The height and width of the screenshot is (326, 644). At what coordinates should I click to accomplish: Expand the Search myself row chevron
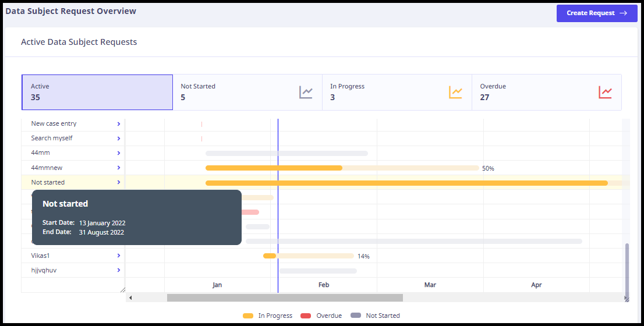119,139
